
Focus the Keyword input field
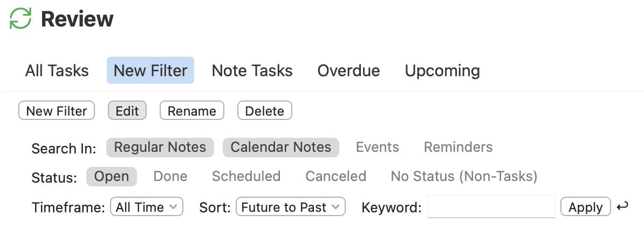pos(491,207)
